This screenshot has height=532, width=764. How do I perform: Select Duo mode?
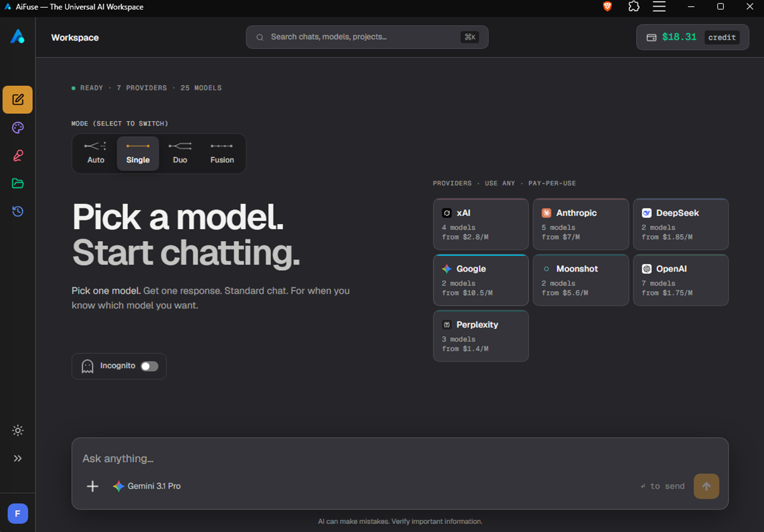coord(180,154)
